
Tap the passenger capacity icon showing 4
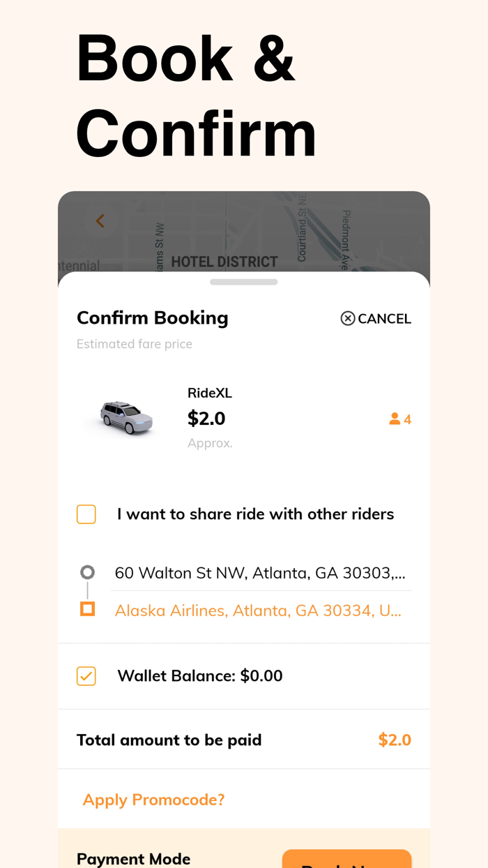click(x=399, y=419)
